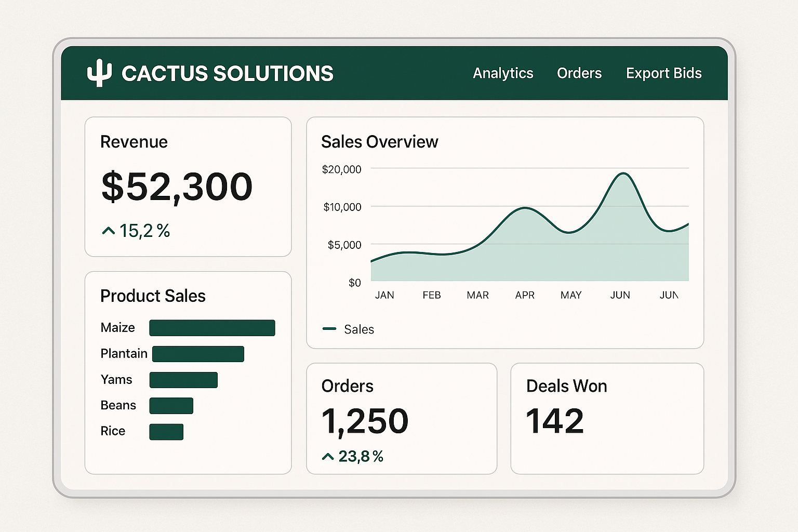This screenshot has height=532, width=798.
Task: Click the Yams sales bar
Action: (183, 380)
